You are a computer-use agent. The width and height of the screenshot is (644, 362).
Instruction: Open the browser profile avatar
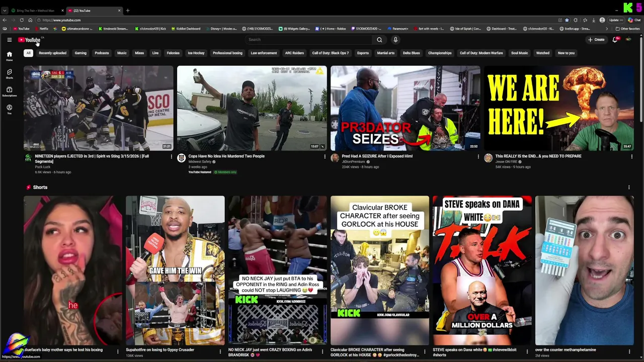(x=602, y=20)
